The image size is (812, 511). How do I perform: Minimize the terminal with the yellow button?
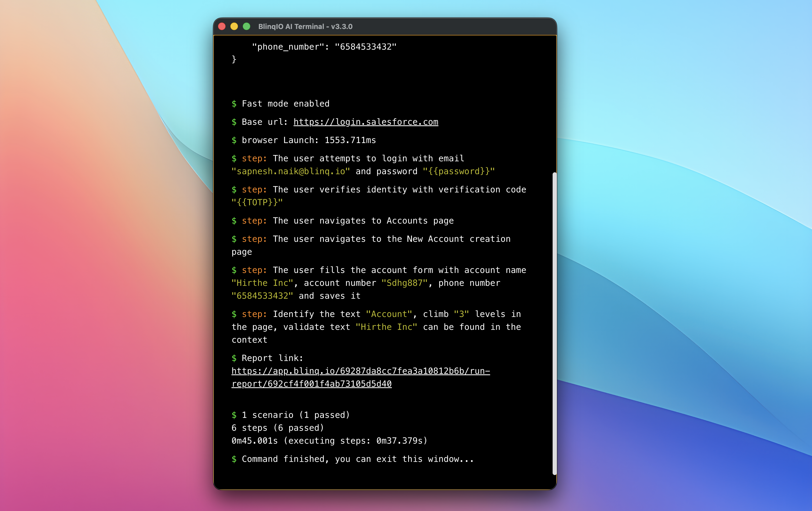(234, 26)
